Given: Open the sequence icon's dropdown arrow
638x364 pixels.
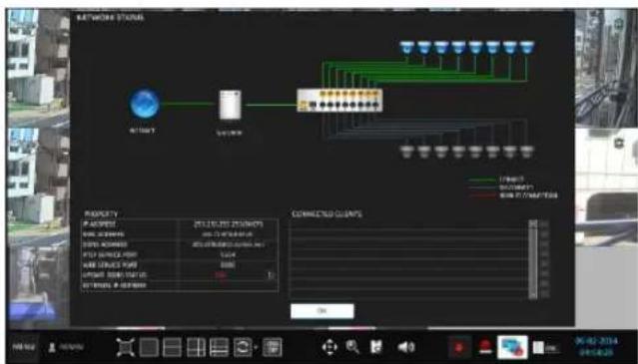Looking at the screenshot, I should coord(256,348).
